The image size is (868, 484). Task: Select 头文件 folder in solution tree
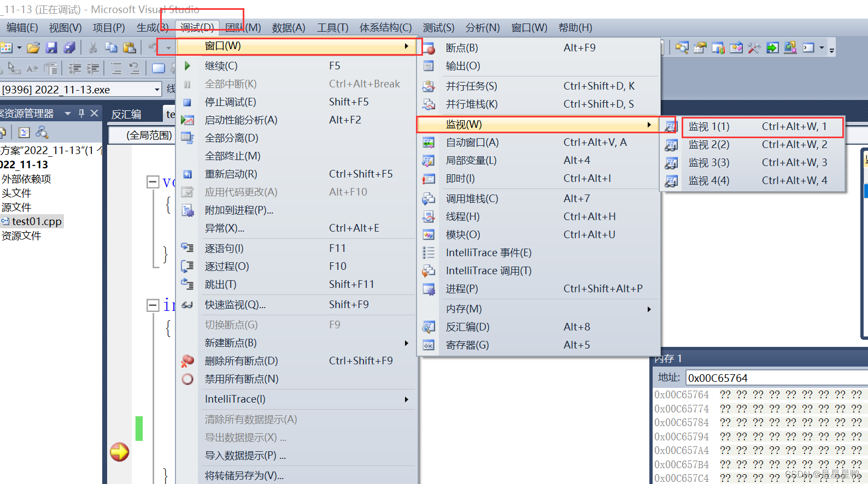click(x=16, y=193)
